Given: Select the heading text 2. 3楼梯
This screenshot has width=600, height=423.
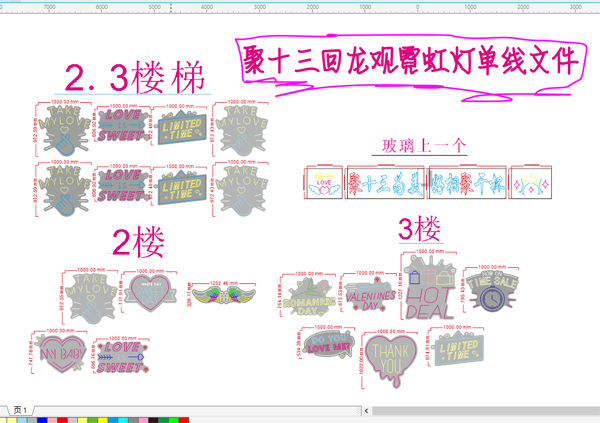Looking at the screenshot, I should pos(134,77).
